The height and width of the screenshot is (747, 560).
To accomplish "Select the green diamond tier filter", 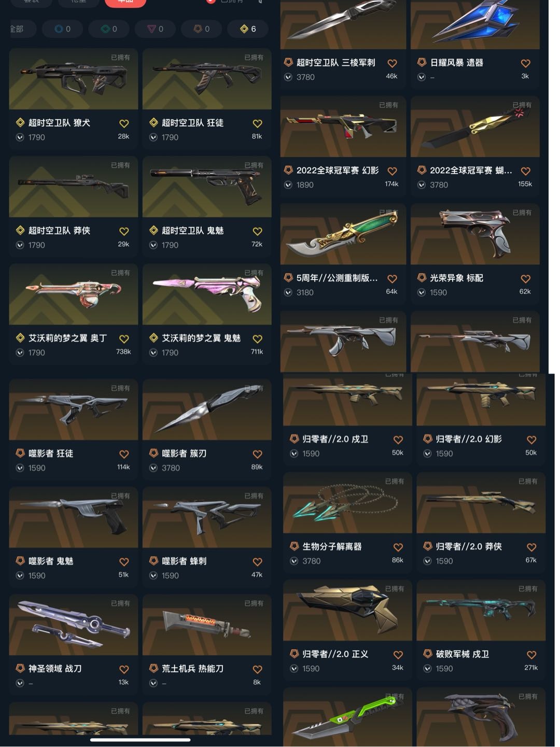I will pyautogui.click(x=109, y=29).
